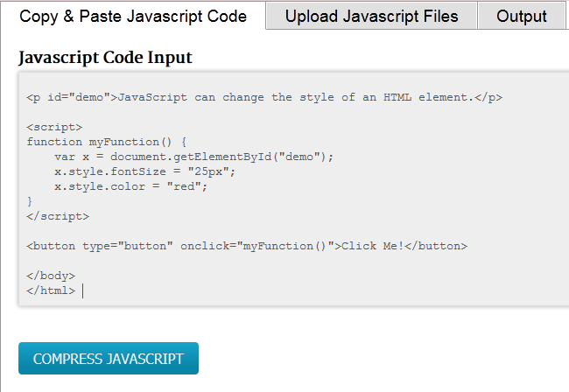The image size is (569, 392).
Task: Click the opening <script> line
Action: pyautogui.click(x=54, y=127)
